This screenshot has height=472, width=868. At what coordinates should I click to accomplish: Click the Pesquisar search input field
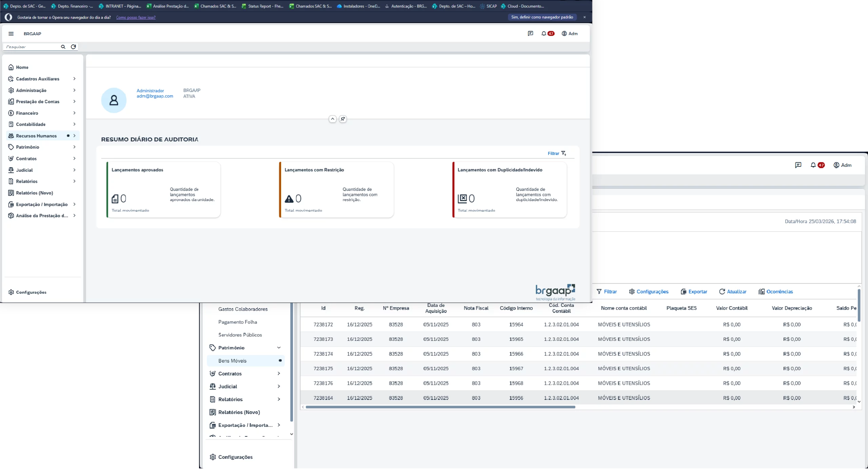pyautogui.click(x=31, y=47)
